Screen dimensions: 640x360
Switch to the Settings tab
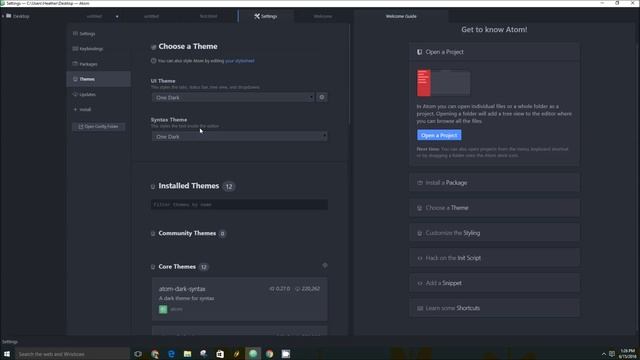pyautogui.click(x=266, y=16)
